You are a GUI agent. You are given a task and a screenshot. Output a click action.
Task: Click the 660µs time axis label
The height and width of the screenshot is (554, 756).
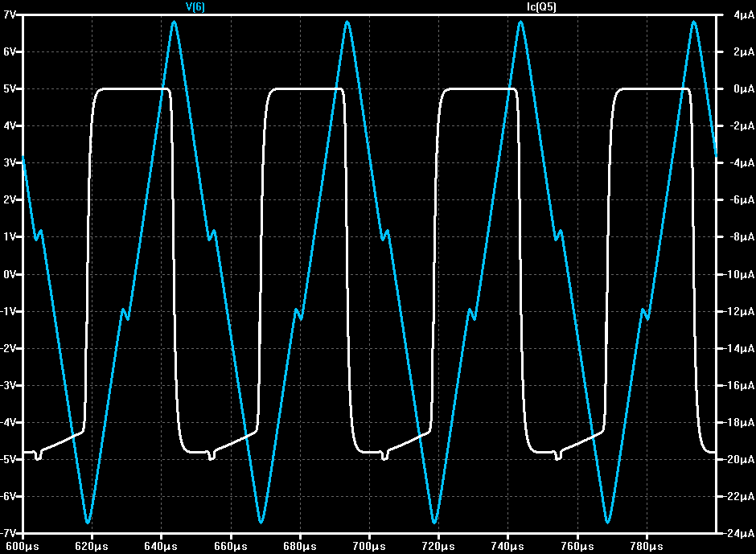[231, 546]
